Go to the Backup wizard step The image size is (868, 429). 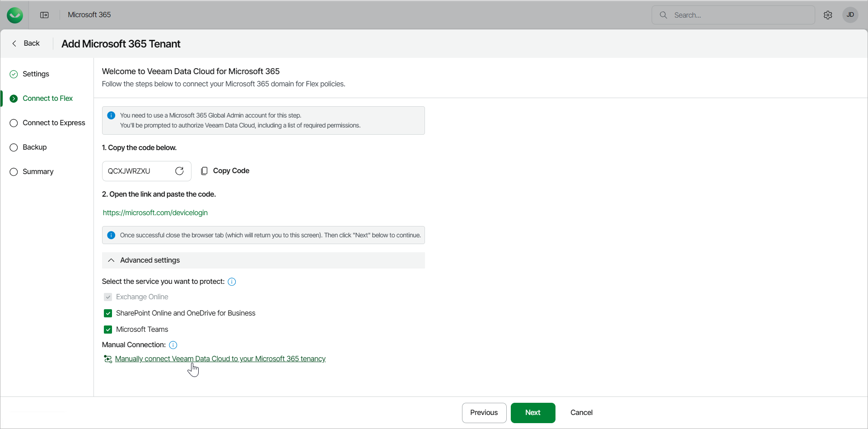point(35,147)
